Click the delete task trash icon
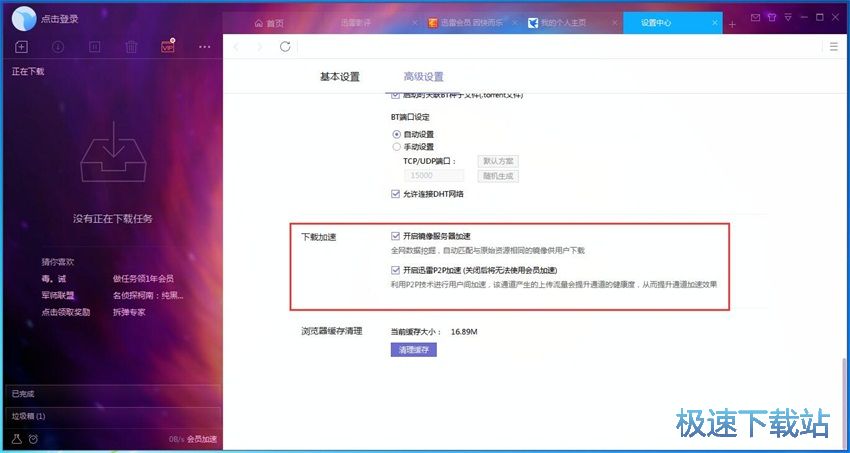 pyautogui.click(x=131, y=47)
